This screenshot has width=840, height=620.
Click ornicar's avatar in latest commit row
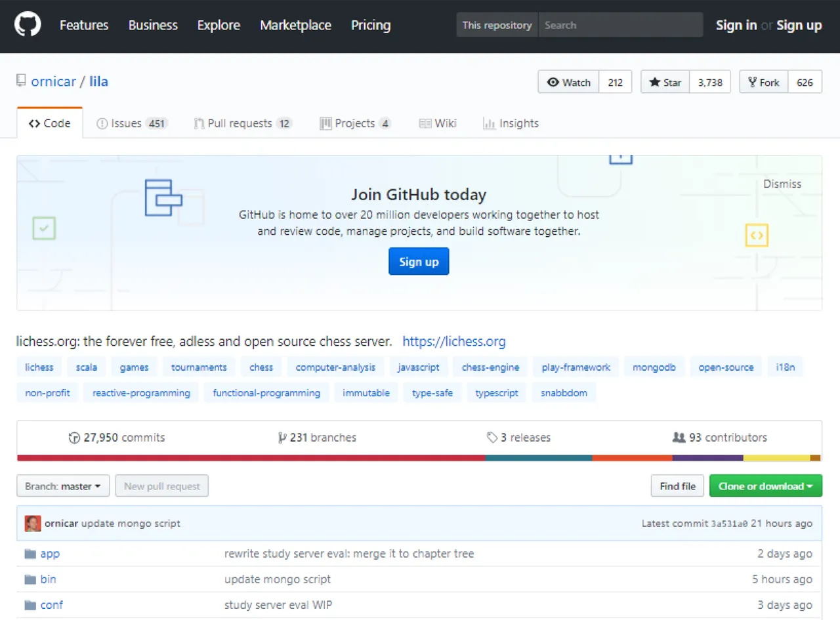[33, 524]
